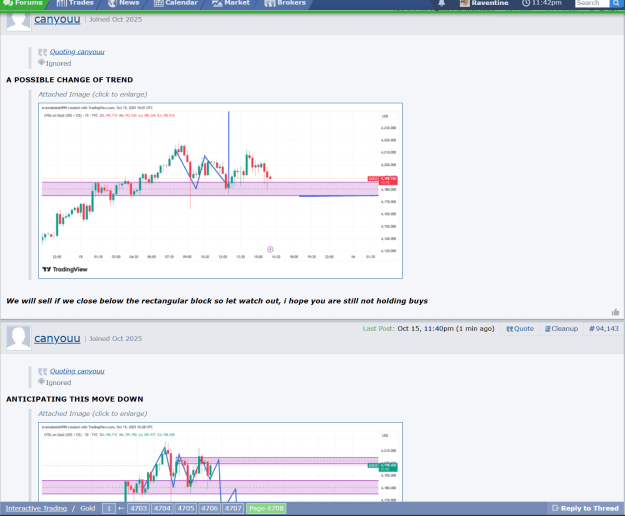Like the first post with thumbs-up
This screenshot has height=516, width=625.
(615, 312)
